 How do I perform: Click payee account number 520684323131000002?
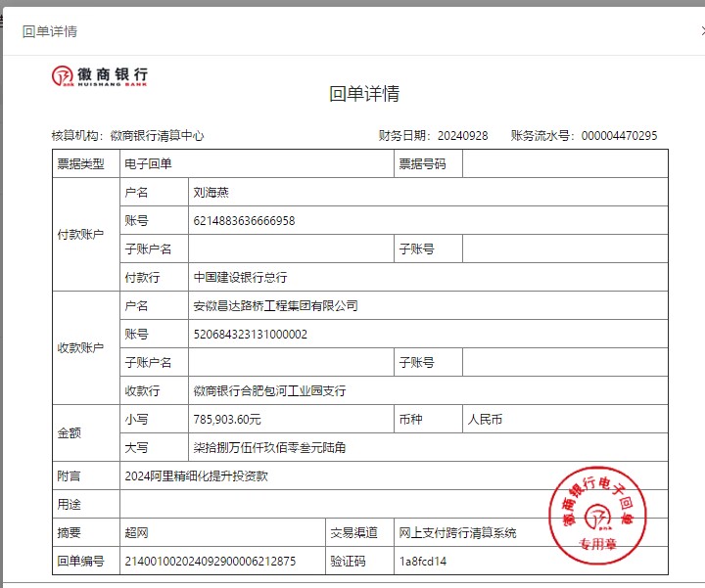click(x=250, y=335)
